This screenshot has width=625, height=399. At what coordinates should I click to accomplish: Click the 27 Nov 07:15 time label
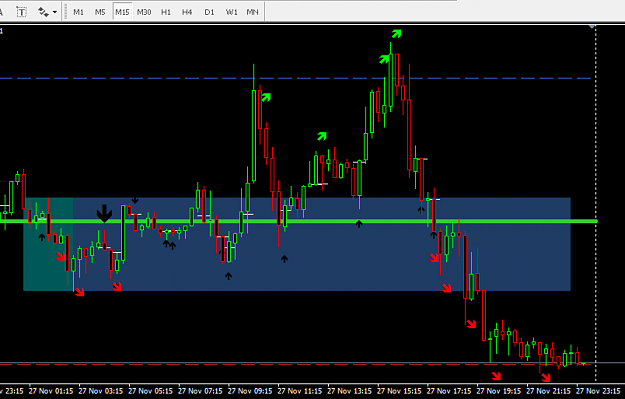200,391
